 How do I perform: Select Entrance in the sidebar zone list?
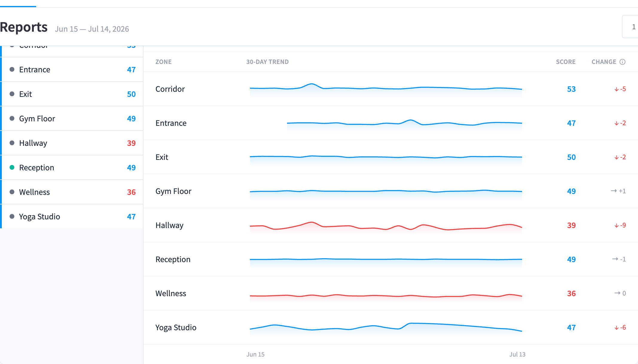point(72,70)
